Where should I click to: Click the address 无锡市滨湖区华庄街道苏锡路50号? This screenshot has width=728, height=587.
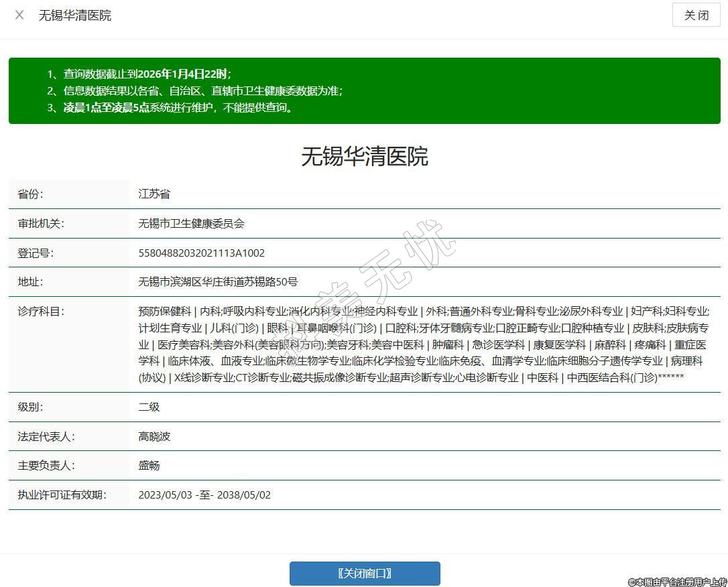click(217, 282)
